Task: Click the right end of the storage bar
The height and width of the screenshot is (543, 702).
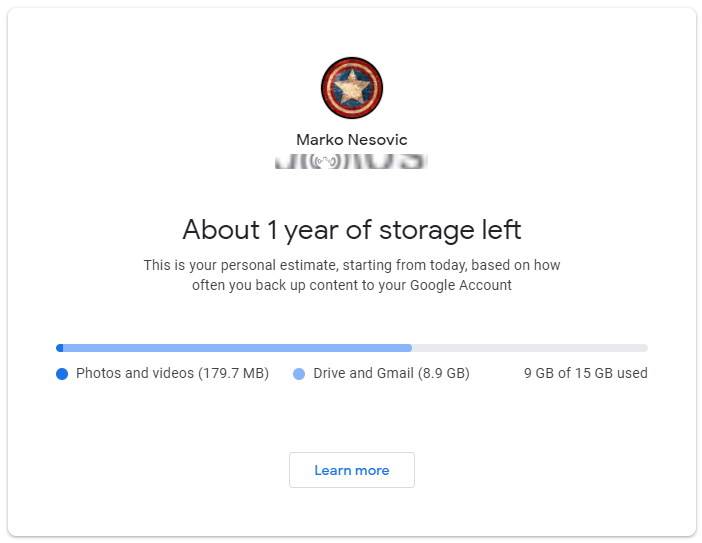Action: click(644, 348)
